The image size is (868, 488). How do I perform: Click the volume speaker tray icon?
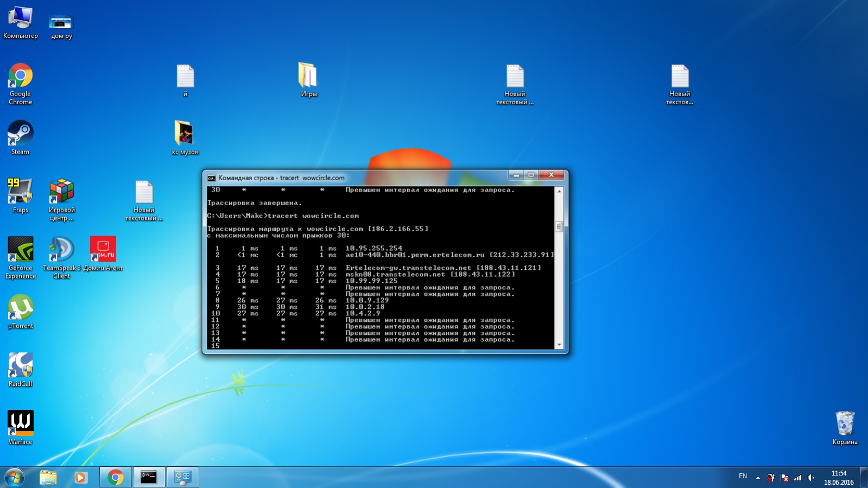[810, 478]
